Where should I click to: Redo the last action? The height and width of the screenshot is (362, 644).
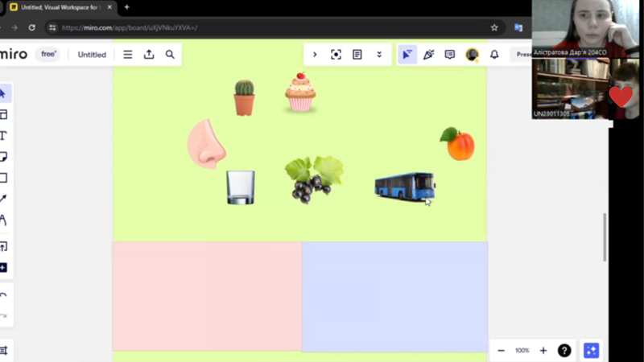point(3,315)
